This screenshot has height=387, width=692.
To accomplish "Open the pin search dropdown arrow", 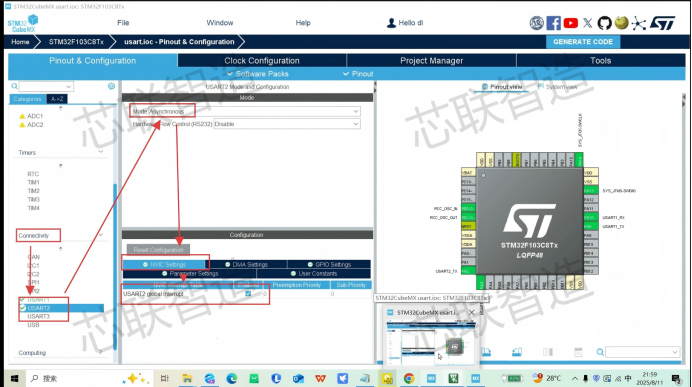I will point(674,352).
